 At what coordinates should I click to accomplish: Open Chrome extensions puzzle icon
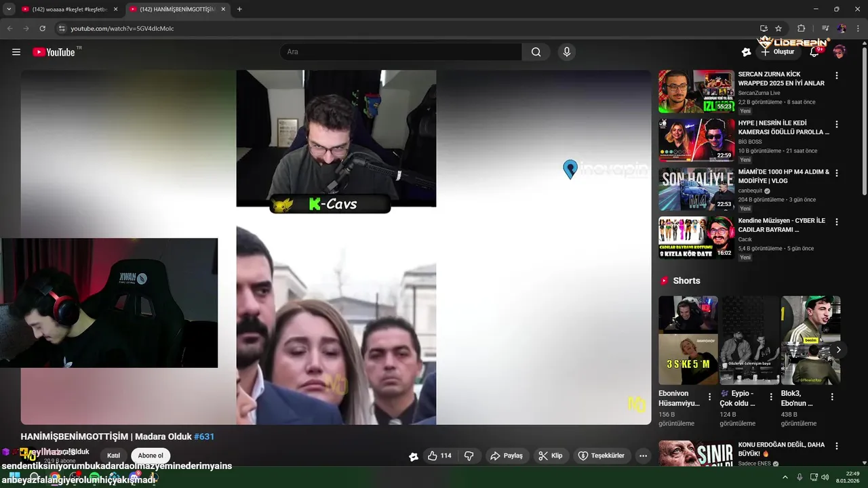click(x=801, y=28)
